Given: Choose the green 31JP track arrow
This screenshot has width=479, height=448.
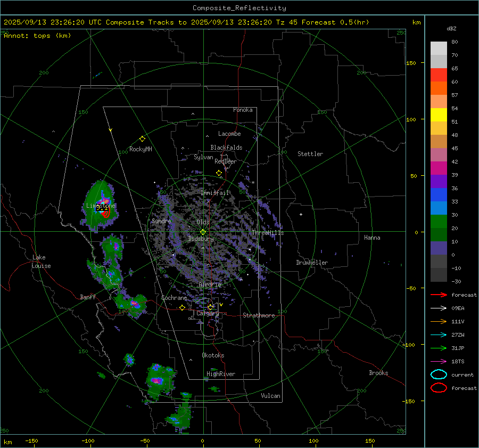Looking at the screenshot, I should click(x=439, y=348).
